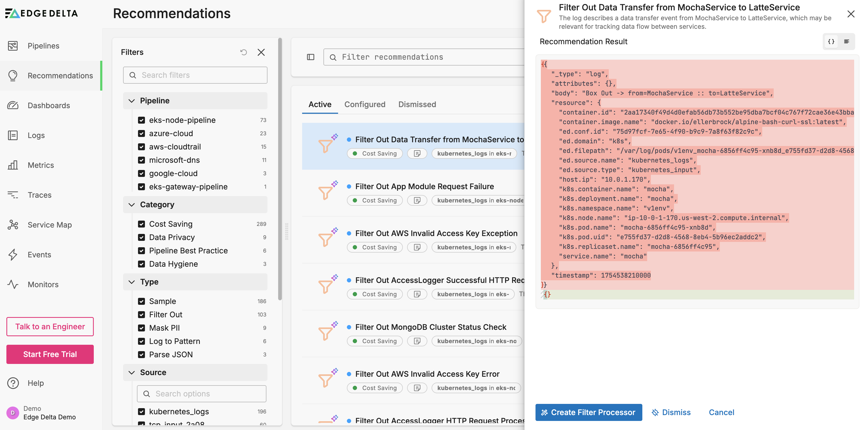Switch to the Configured tab
868x430 pixels.
(364, 104)
